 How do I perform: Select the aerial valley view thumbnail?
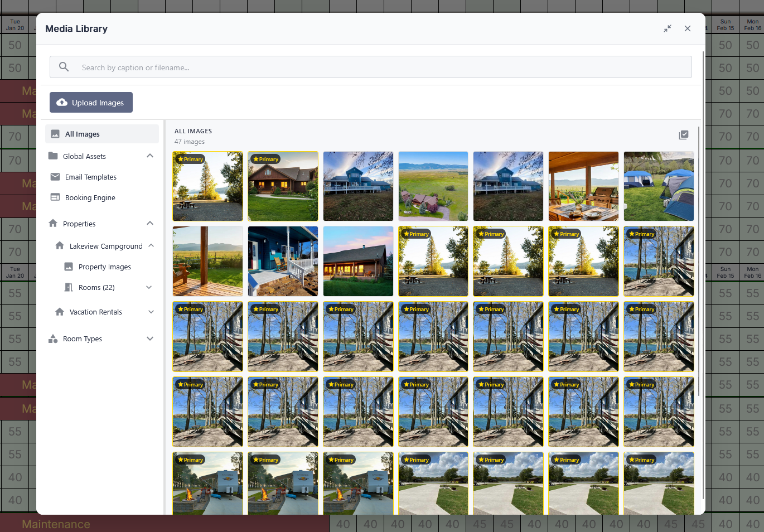(433, 186)
